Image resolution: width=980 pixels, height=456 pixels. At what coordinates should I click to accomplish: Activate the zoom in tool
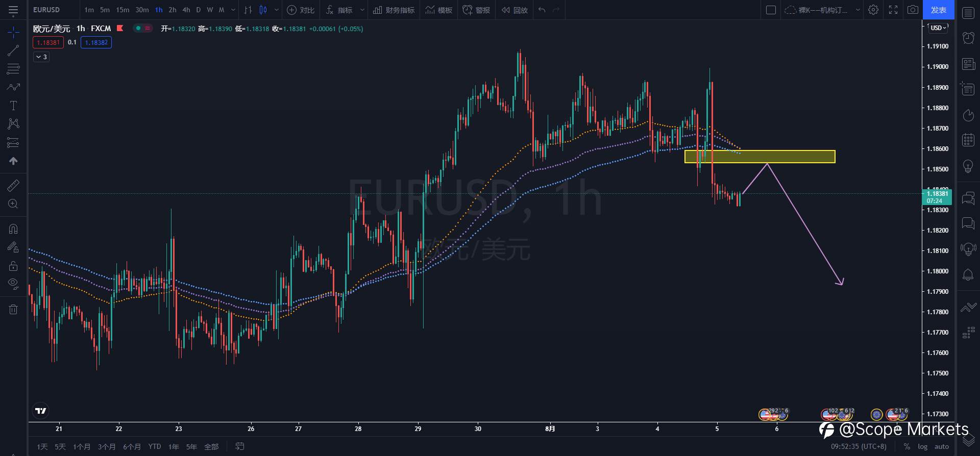click(13, 204)
